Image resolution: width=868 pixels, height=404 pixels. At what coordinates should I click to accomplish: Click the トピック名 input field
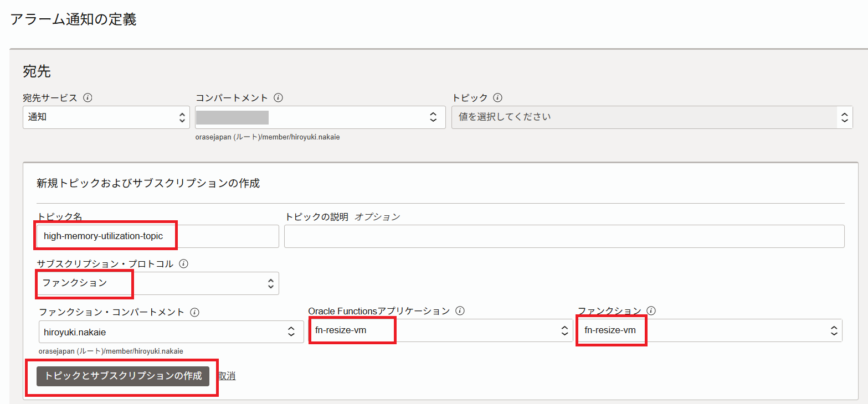click(158, 236)
